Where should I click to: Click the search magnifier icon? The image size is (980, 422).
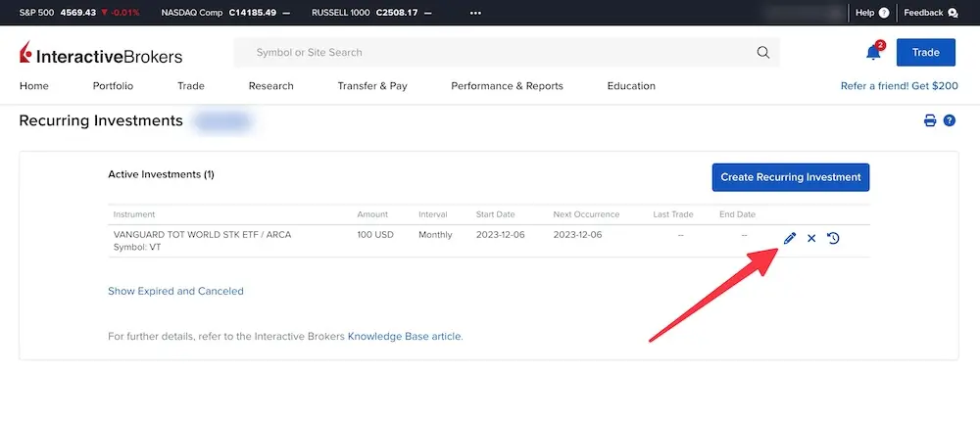(763, 53)
